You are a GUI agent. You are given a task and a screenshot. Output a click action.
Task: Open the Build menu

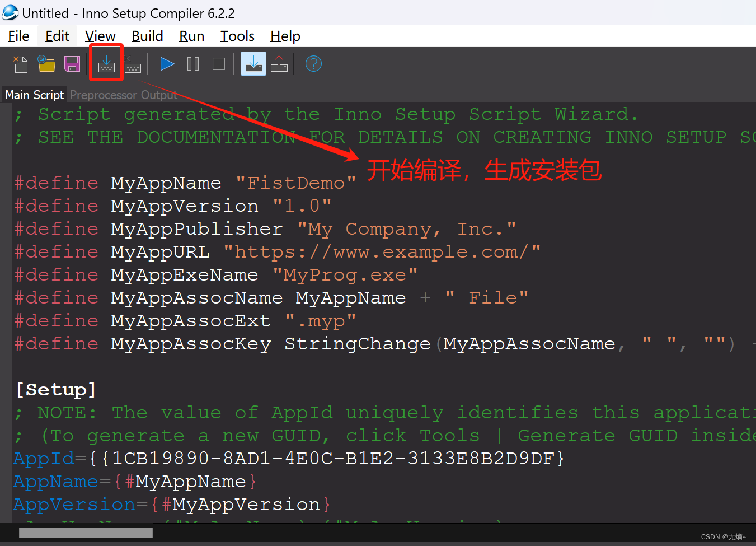coord(147,36)
